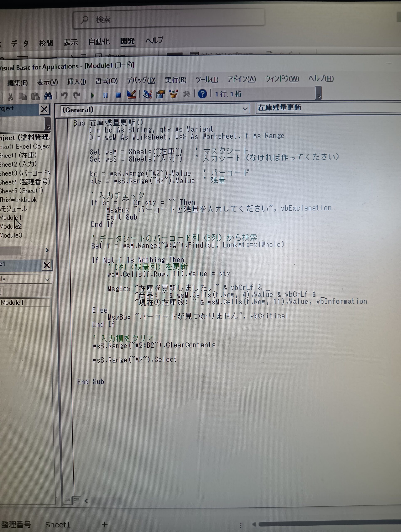Switch to Procedure view toggle at bottom-left
Image resolution: width=401 pixels, height=532 pixels.
coord(68,500)
